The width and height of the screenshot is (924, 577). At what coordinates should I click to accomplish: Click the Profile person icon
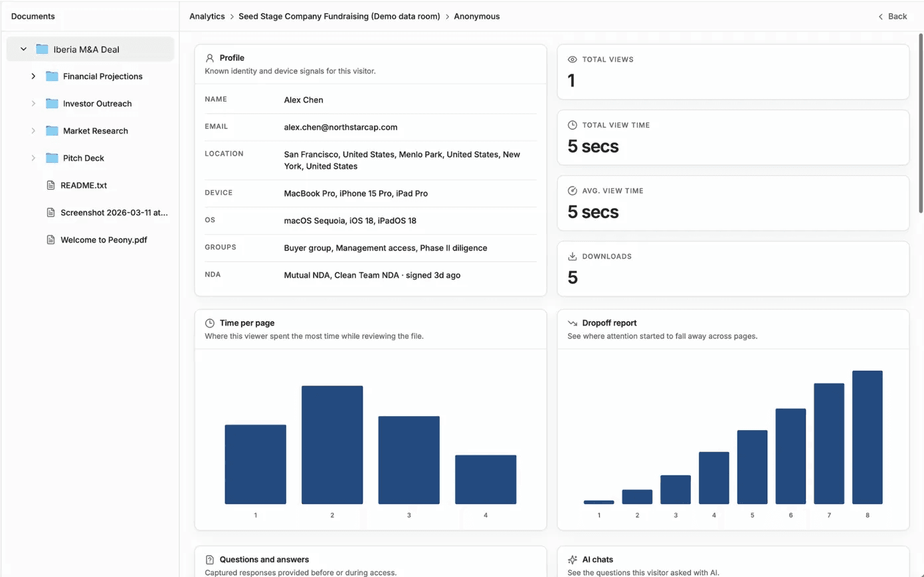pos(210,57)
